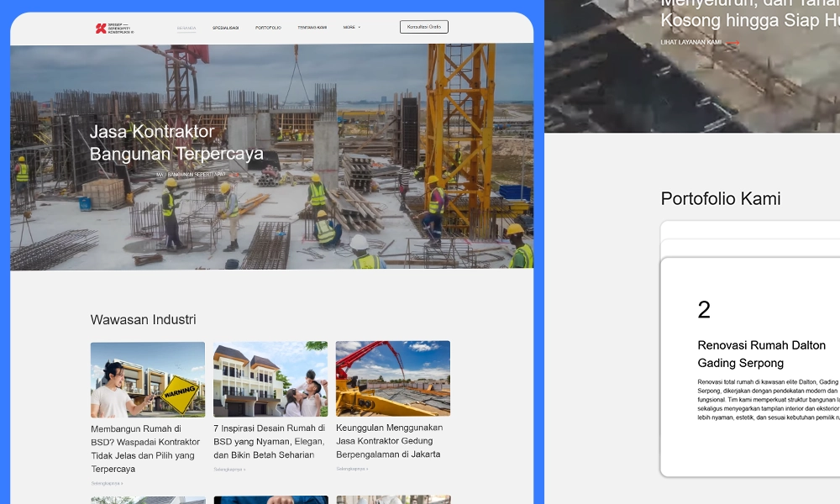Viewport: 840px width, 504px height.
Task: Expand the More dropdown menu
Action: [351, 28]
